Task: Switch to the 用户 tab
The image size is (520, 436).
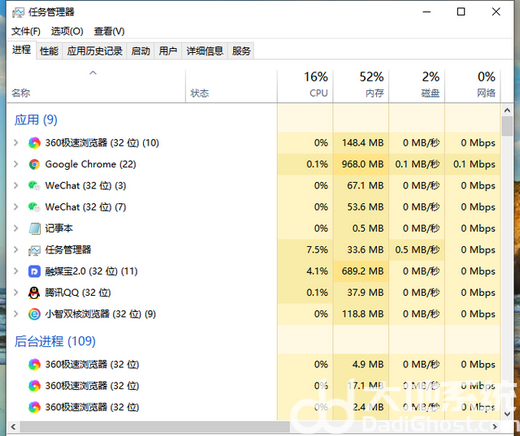Action: click(x=168, y=51)
